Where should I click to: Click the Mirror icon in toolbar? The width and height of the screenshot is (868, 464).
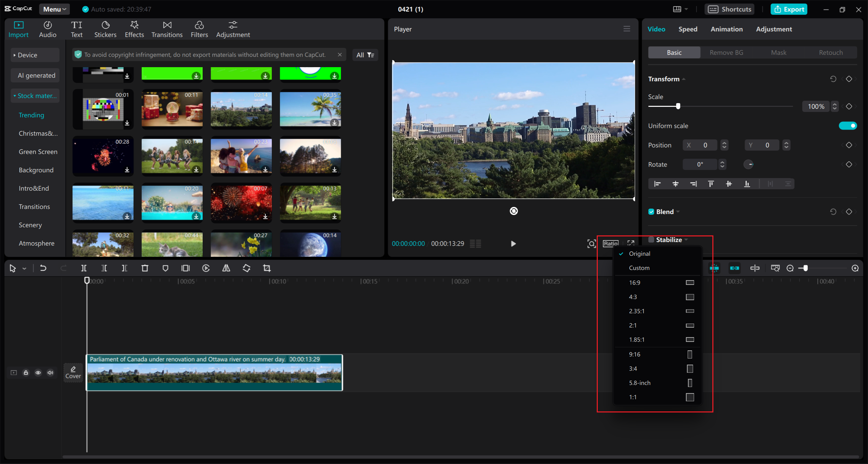click(x=226, y=268)
